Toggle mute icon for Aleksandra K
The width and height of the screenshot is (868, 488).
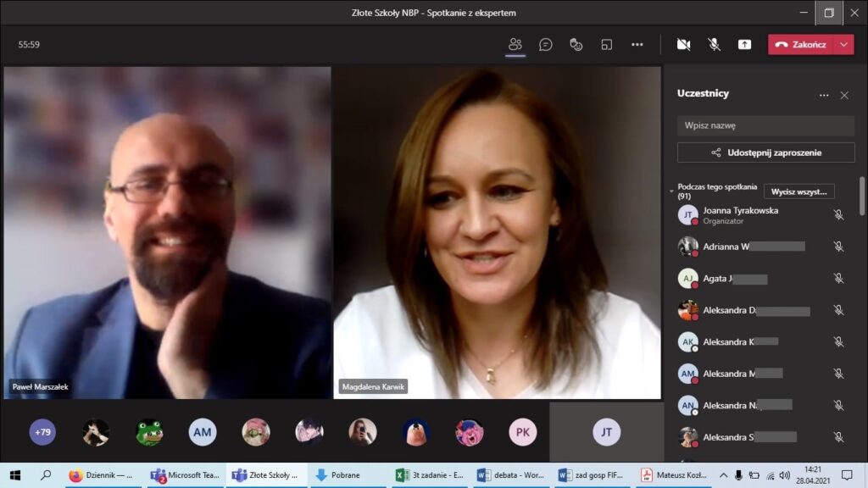pos(838,342)
